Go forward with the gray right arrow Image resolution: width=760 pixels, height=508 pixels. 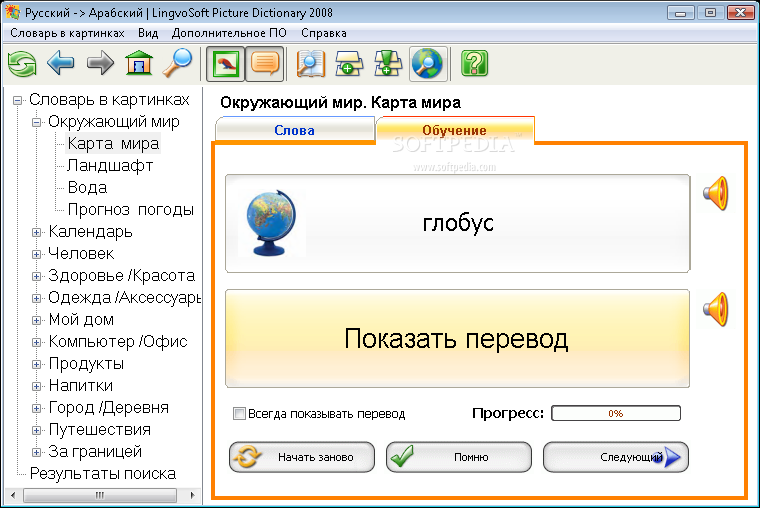100,63
